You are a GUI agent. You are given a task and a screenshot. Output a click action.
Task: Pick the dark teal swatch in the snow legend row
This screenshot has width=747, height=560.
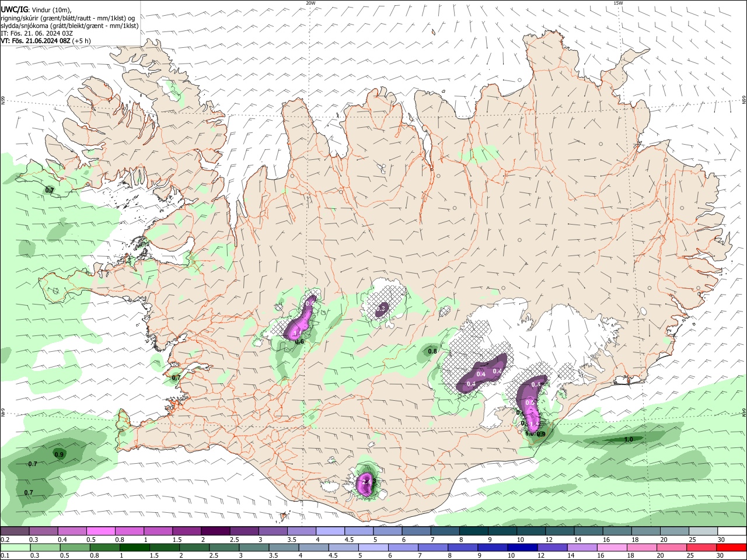[473, 531]
